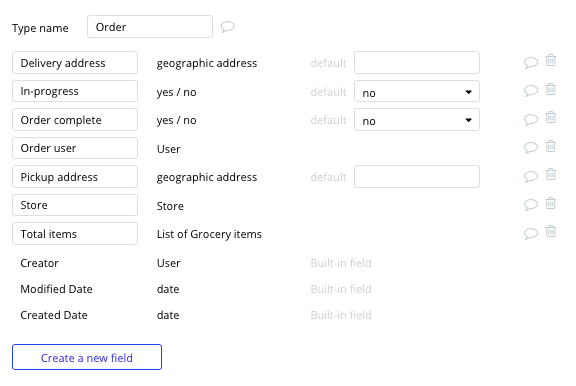Screen dimensions: 576x386
Task: Click default label in Order complete row
Action: click(x=328, y=120)
